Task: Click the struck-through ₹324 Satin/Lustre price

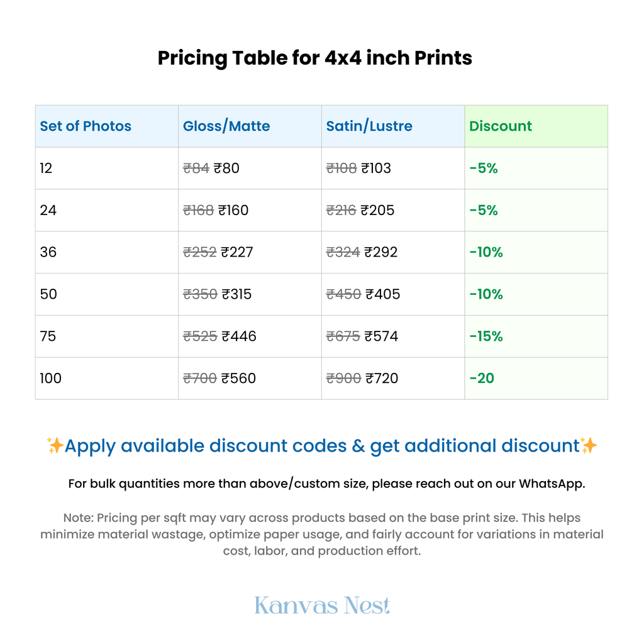Action: (343, 252)
